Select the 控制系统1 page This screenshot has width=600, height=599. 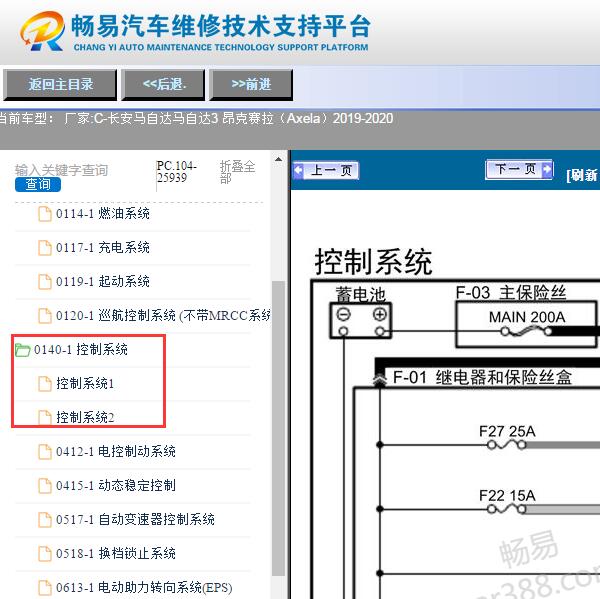tap(85, 384)
